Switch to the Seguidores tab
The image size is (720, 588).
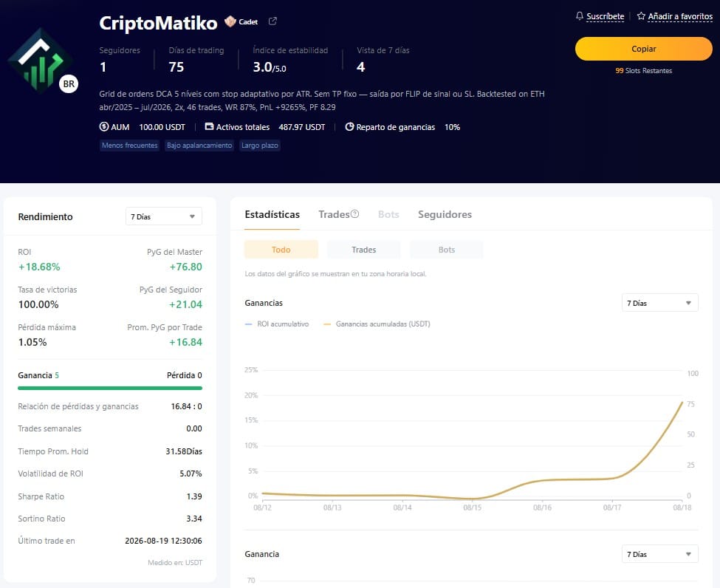(445, 214)
